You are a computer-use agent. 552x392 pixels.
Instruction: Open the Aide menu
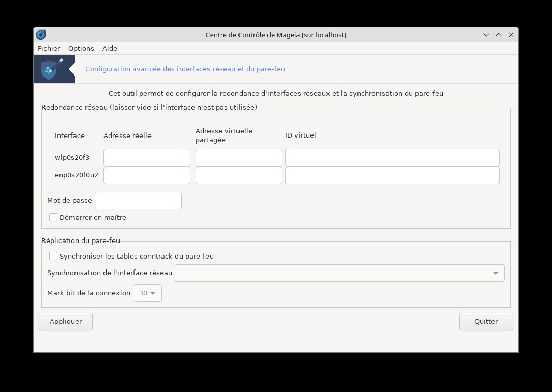(x=110, y=48)
